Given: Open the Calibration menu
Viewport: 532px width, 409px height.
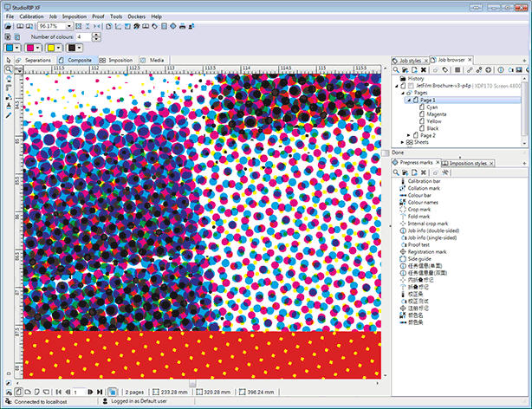Looking at the screenshot, I should (31, 16).
